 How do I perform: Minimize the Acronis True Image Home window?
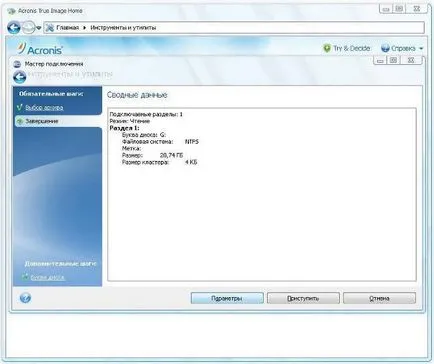point(386,9)
